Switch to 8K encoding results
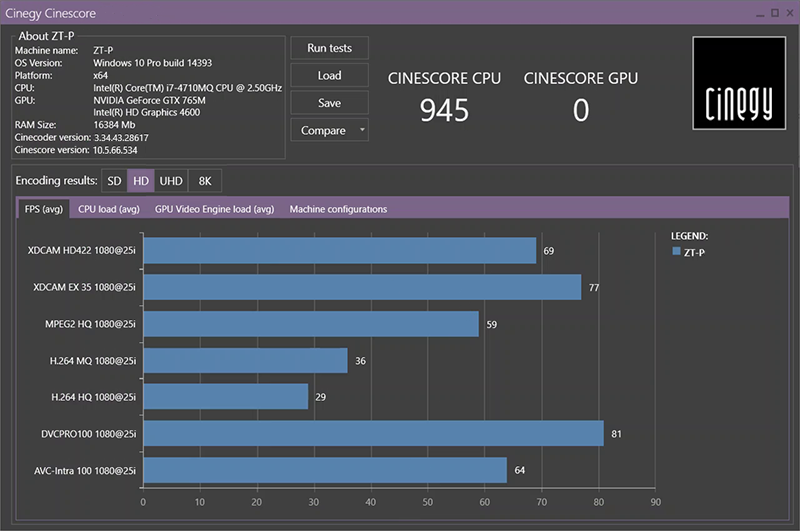 [205, 181]
